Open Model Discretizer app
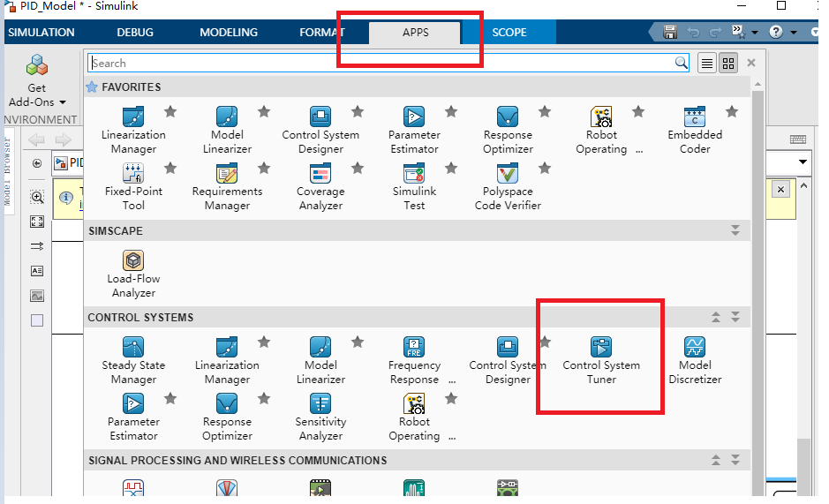 click(x=695, y=360)
